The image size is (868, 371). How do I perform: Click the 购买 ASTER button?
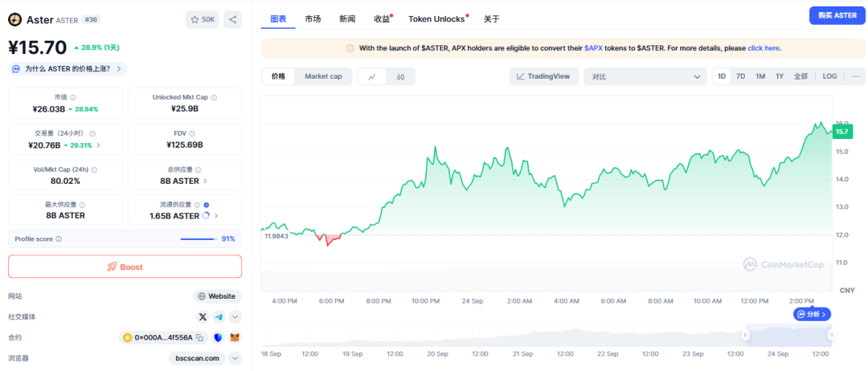click(x=837, y=15)
